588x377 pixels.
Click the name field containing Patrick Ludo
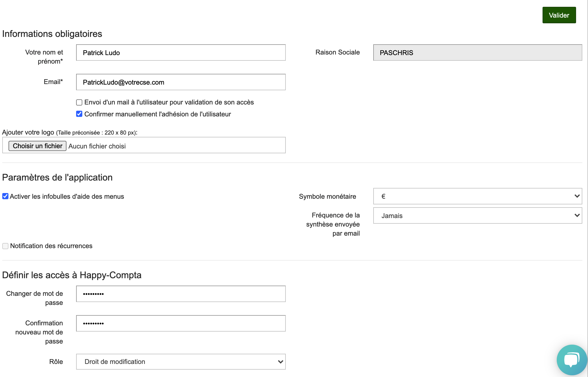click(181, 53)
